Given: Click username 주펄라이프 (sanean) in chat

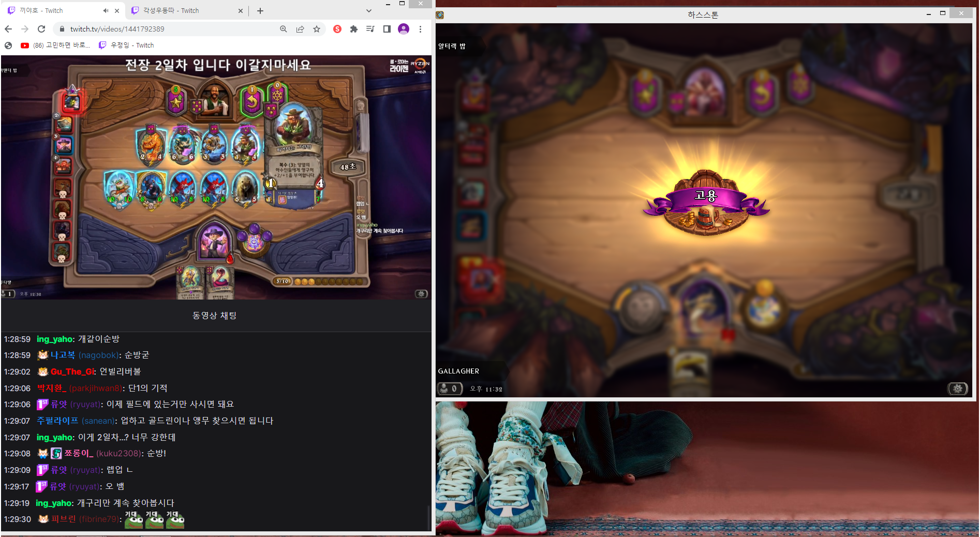Looking at the screenshot, I should 76,421.
